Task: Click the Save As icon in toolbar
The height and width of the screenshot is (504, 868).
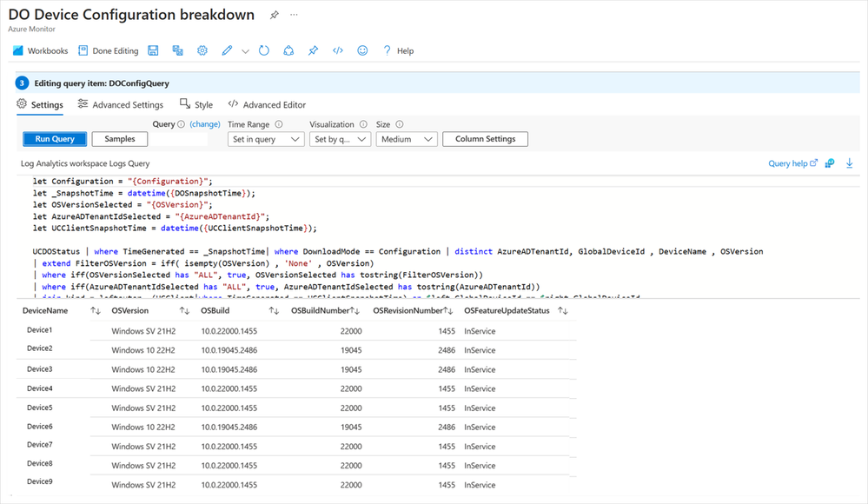Action: coord(178,51)
